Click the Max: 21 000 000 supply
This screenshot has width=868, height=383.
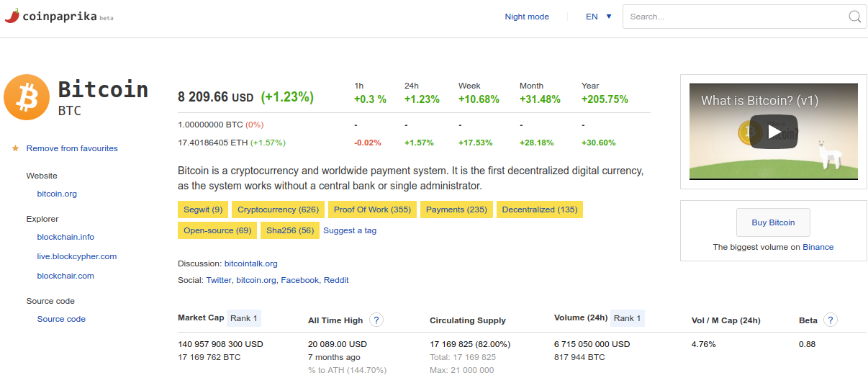click(x=462, y=370)
